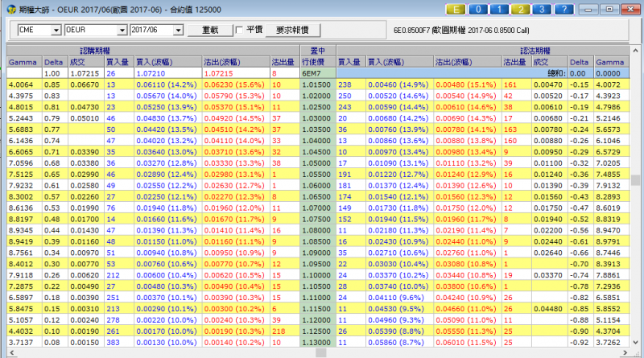Click the blue 0 title bar button
This screenshot has width=644, height=358.
point(480,9)
